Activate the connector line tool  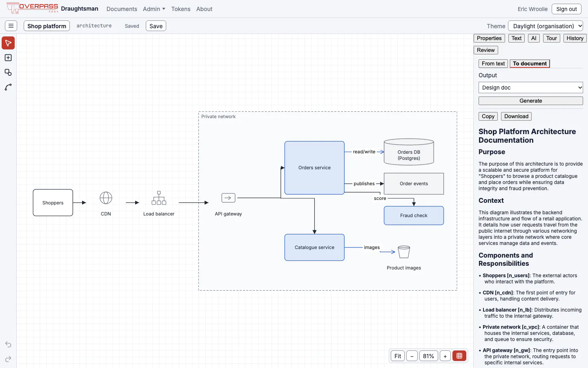[x=8, y=87]
